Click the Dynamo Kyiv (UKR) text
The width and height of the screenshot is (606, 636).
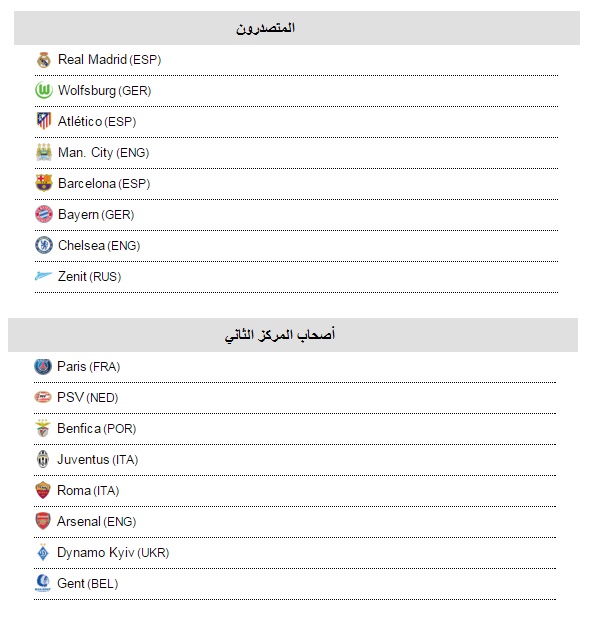(113, 552)
